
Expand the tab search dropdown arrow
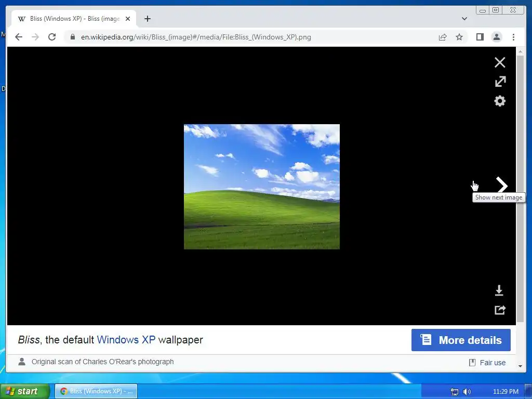coord(464,19)
